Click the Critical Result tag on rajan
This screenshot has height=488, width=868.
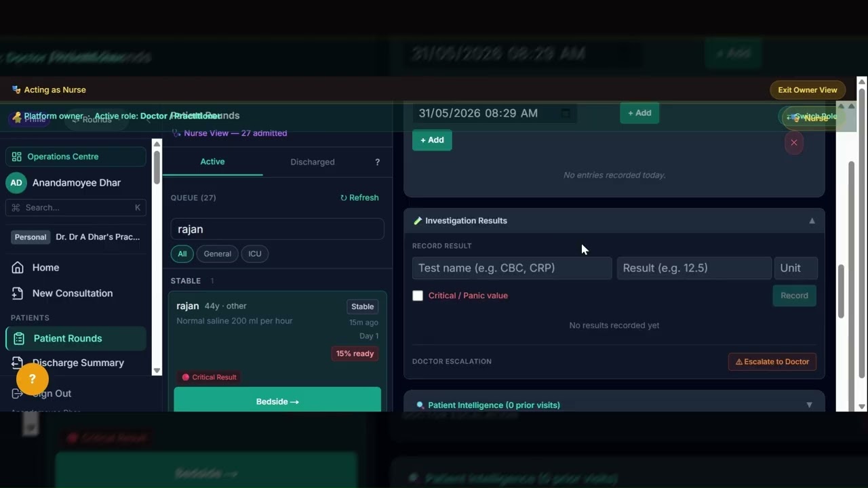pyautogui.click(x=210, y=378)
